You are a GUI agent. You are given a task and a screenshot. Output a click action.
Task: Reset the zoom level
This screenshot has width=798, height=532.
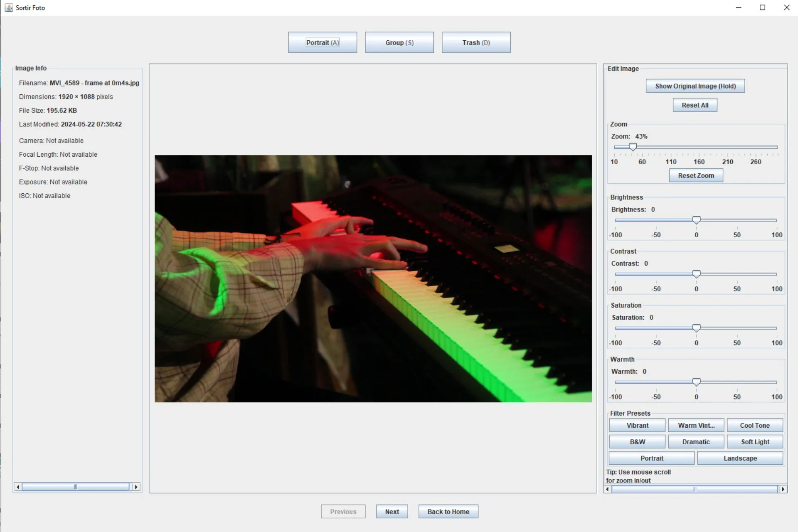tap(696, 175)
